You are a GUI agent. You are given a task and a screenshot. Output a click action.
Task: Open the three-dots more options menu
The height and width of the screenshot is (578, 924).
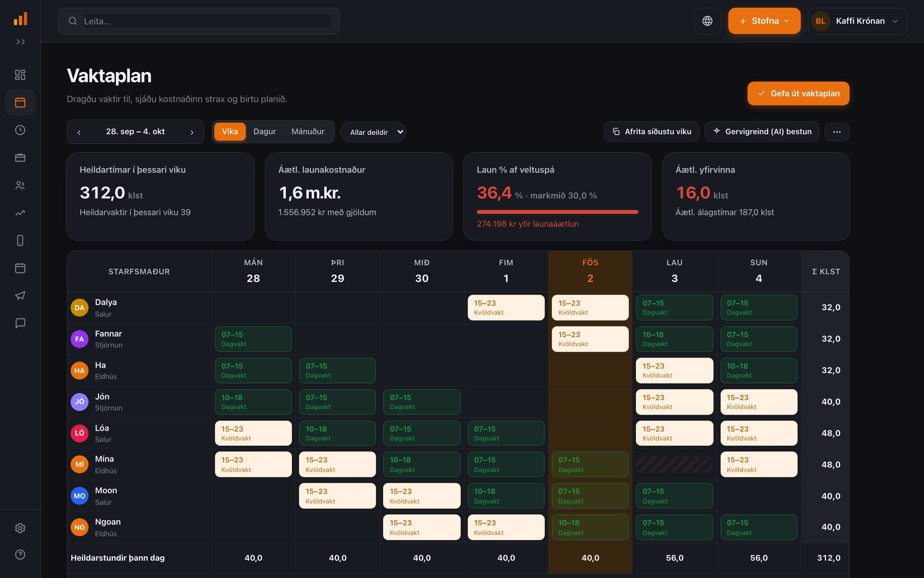tap(836, 132)
